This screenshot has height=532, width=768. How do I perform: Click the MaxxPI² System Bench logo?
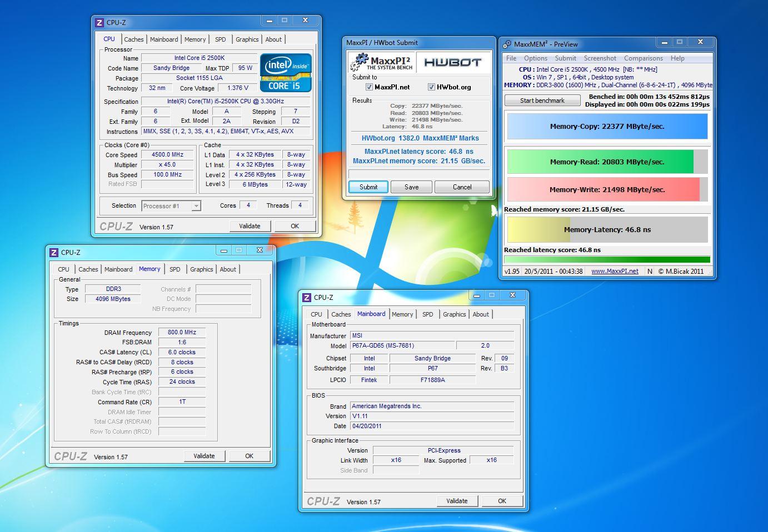tap(381, 62)
